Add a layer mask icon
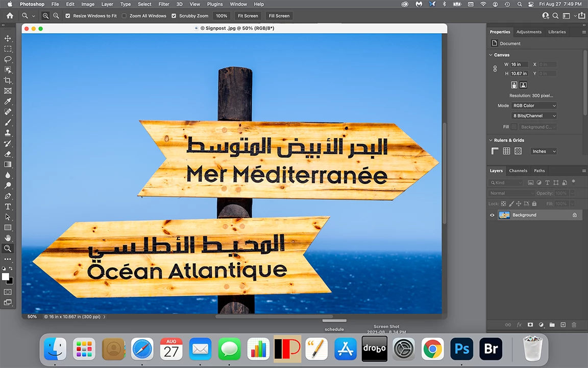This screenshot has height=368, width=588. coord(530,325)
